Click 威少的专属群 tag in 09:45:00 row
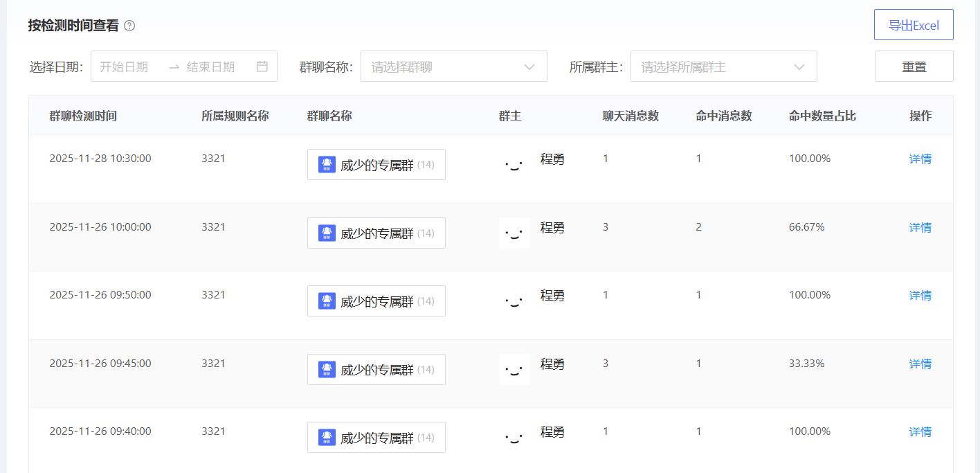Image resolution: width=980 pixels, height=473 pixels. tap(376, 369)
